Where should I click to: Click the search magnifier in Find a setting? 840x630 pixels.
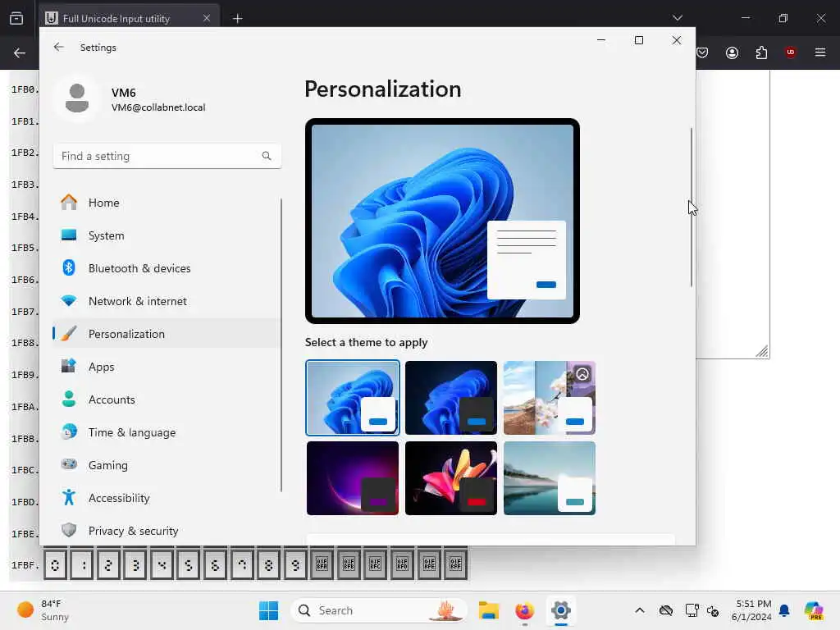coord(267,156)
